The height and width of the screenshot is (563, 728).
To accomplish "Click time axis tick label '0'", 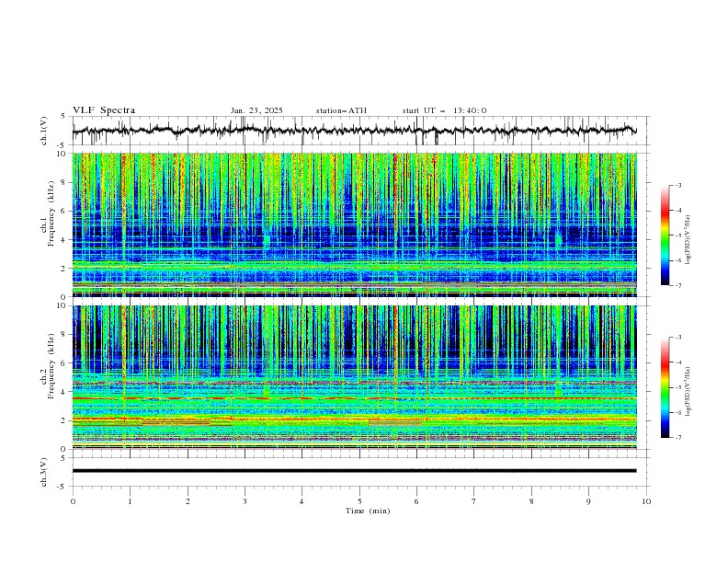I will 73,501.
